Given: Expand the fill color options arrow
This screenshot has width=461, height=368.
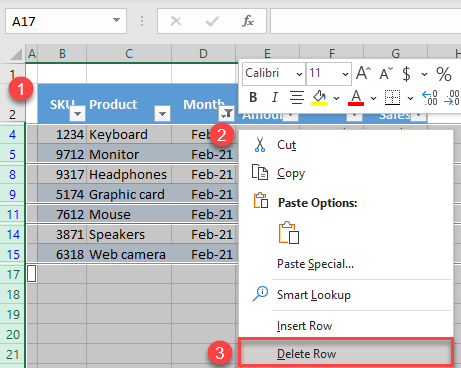Looking at the screenshot, I should tap(336, 98).
